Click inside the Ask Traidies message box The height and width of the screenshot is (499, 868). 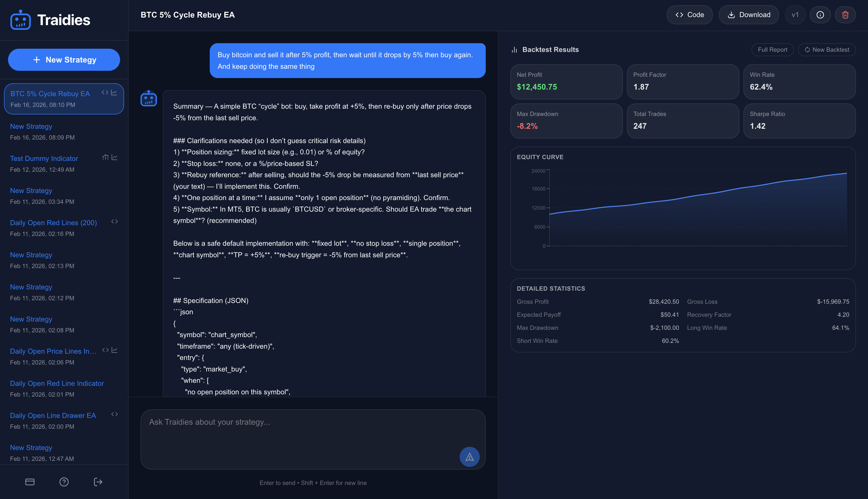pyautogui.click(x=313, y=439)
